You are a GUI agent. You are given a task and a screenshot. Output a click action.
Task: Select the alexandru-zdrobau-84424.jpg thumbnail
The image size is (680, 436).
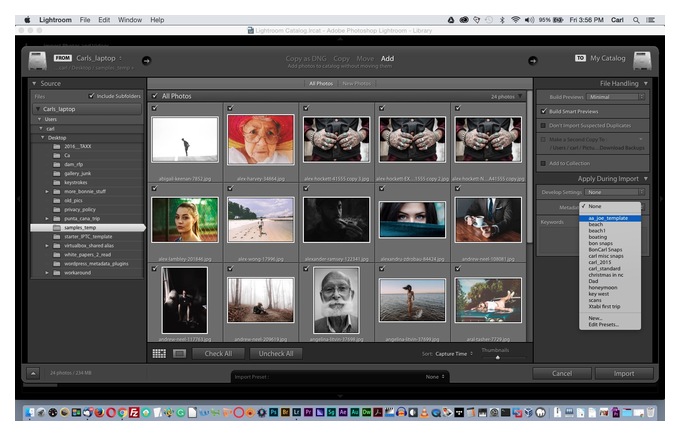coord(412,220)
